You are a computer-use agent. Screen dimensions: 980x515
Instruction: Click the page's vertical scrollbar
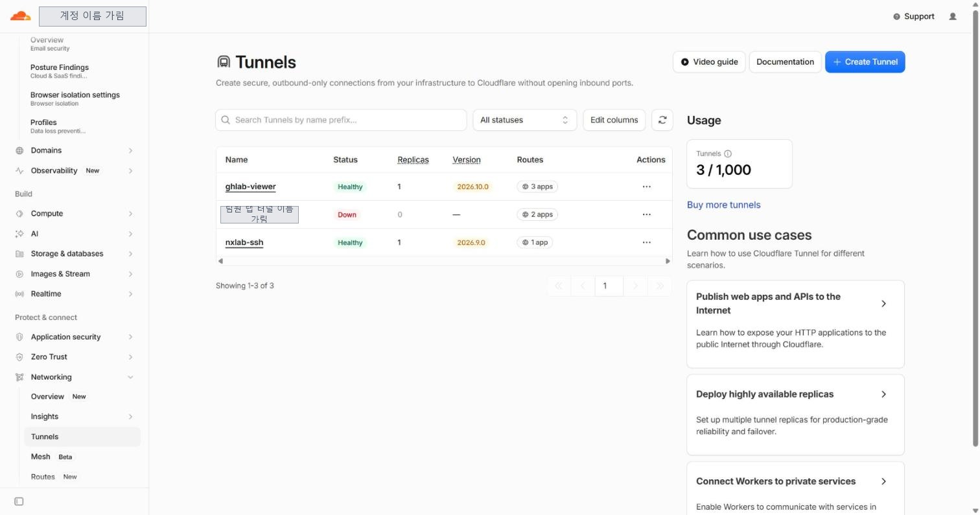click(x=975, y=229)
